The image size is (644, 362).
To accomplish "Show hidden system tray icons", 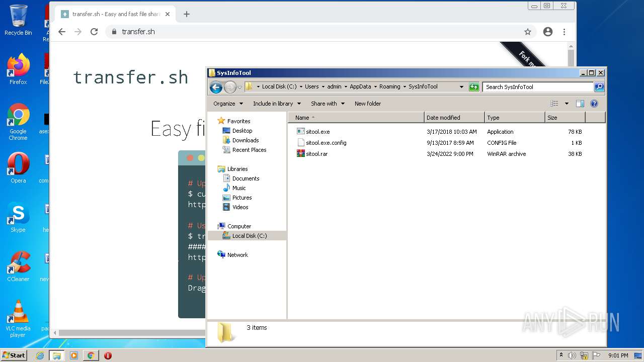I will [x=561, y=355].
